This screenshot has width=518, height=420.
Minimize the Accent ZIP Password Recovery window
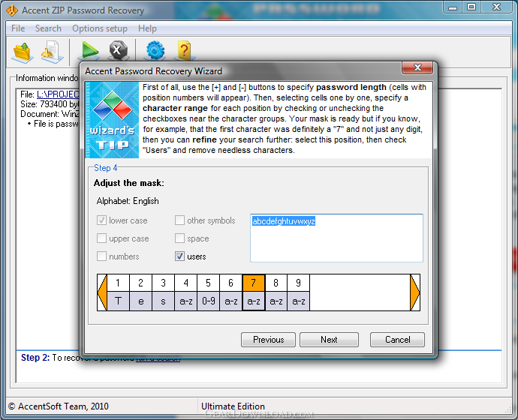coord(453,7)
